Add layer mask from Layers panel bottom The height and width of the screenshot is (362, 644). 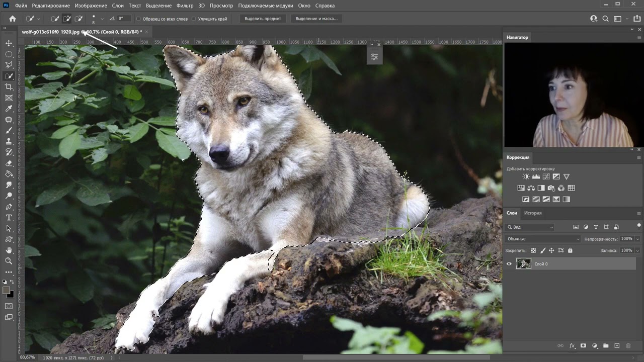click(583, 346)
